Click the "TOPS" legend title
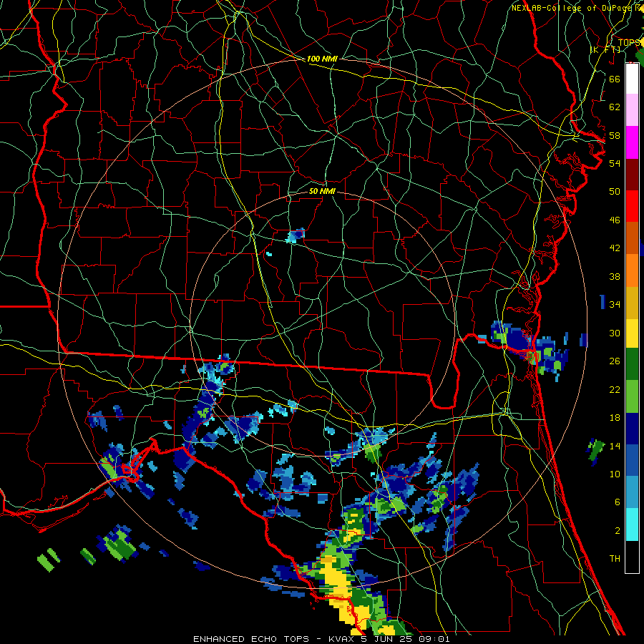 pyautogui.click(x=630, y=43)
